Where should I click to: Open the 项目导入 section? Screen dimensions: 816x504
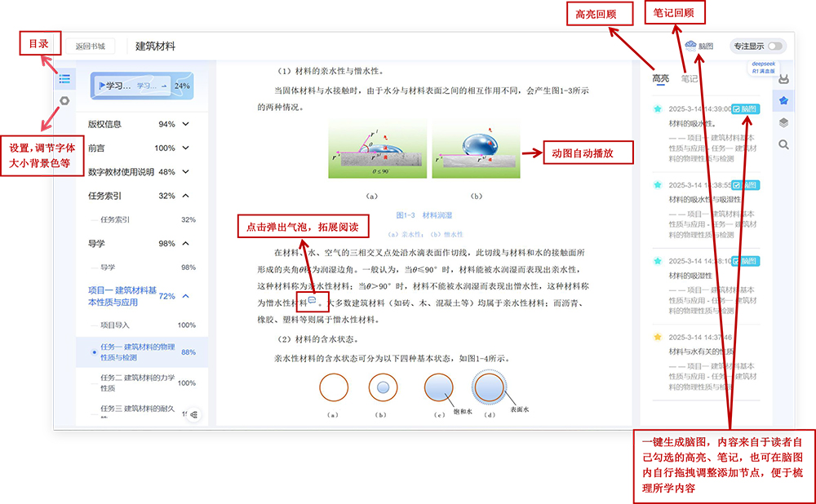[142, 325]
